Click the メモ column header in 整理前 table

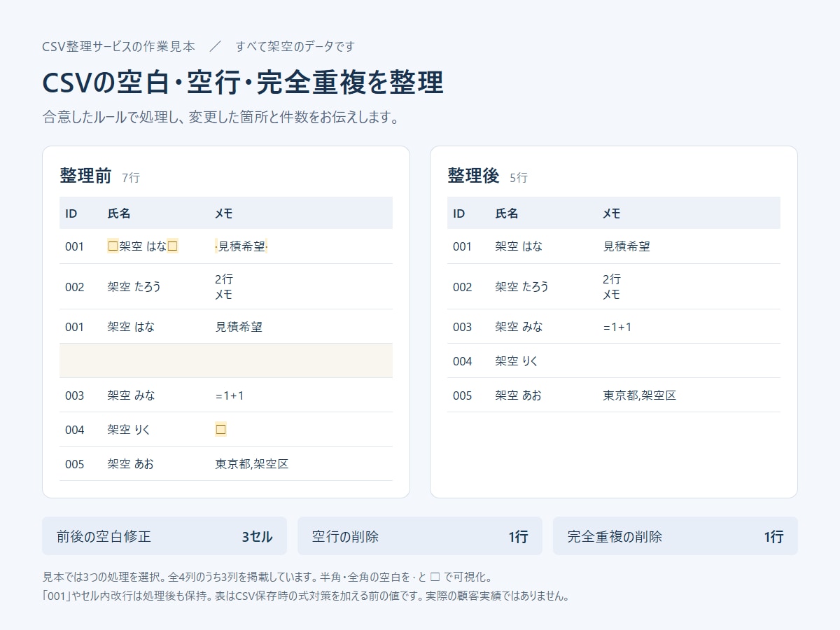[x=223, y=213]
